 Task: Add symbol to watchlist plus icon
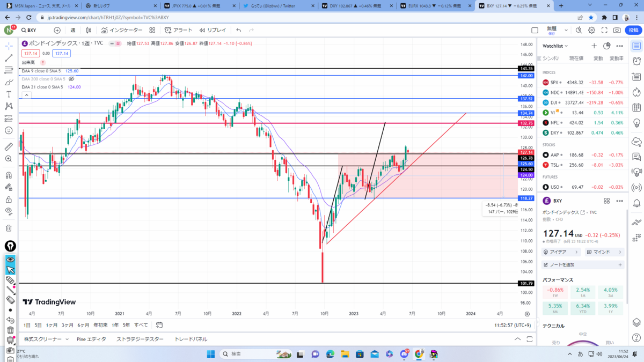(x=594, y=46)
